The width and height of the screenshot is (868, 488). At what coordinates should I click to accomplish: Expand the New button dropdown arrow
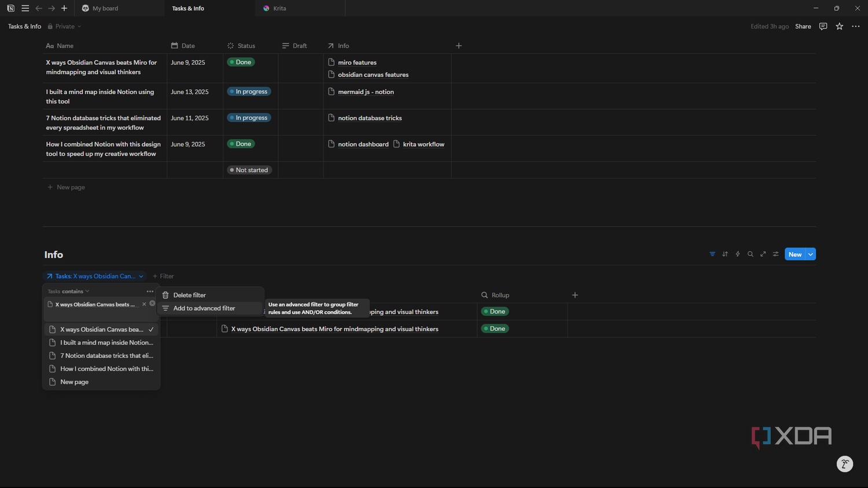811,254
